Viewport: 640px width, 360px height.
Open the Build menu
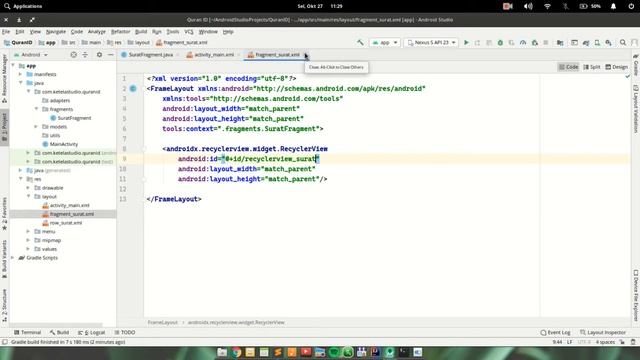coord(141,31)
